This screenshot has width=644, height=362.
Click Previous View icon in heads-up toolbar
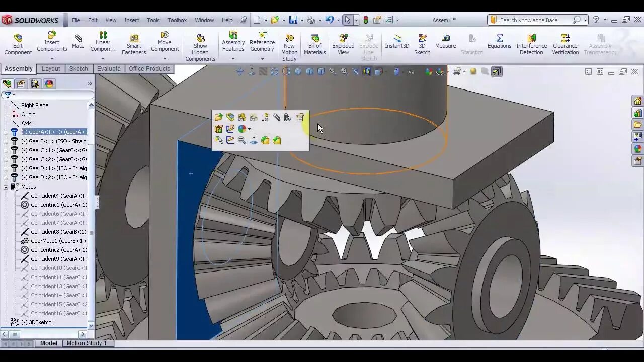(356, 72)
